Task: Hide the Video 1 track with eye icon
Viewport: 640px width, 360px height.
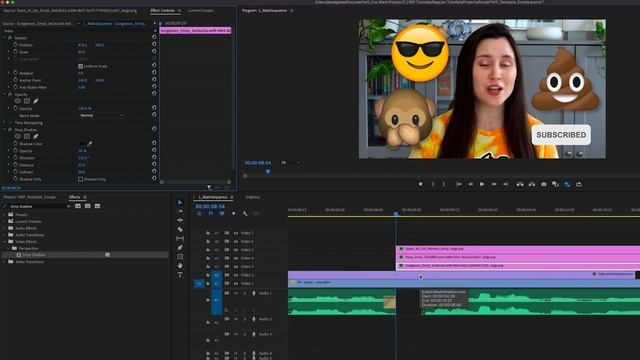Action: [x=236, y=283]
